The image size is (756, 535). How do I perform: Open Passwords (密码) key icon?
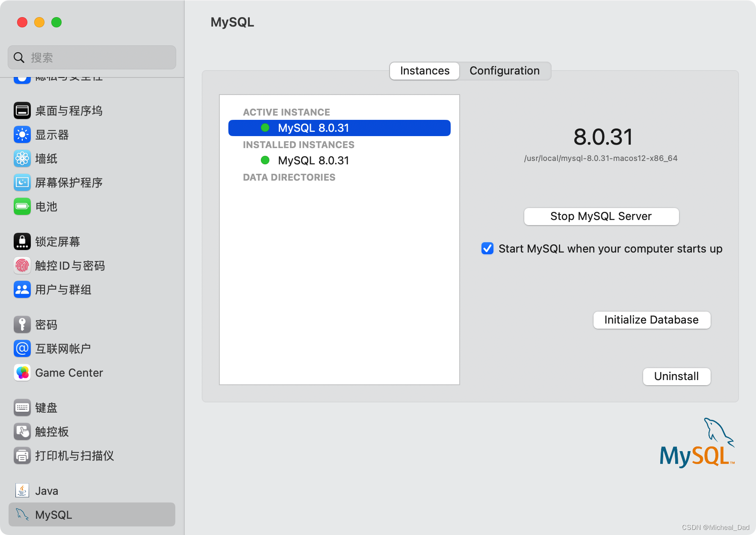coord(22,325)
